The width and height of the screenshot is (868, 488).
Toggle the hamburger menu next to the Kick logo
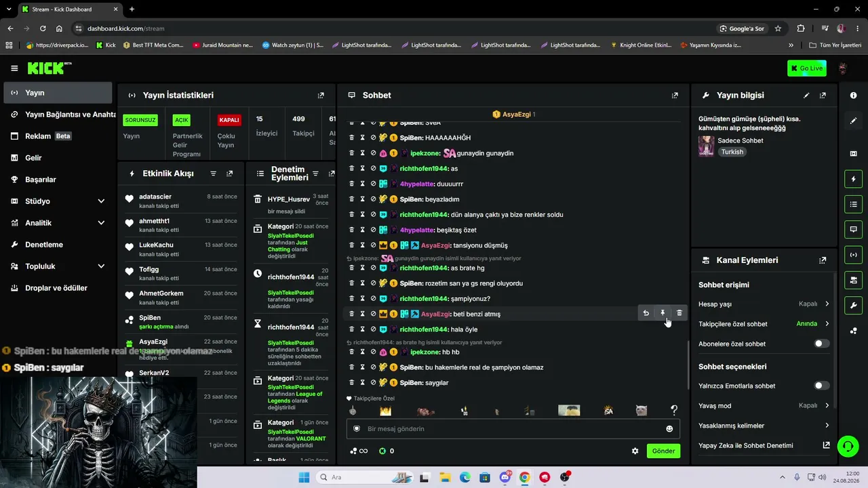pyautogui.click(x=14, y=68)
